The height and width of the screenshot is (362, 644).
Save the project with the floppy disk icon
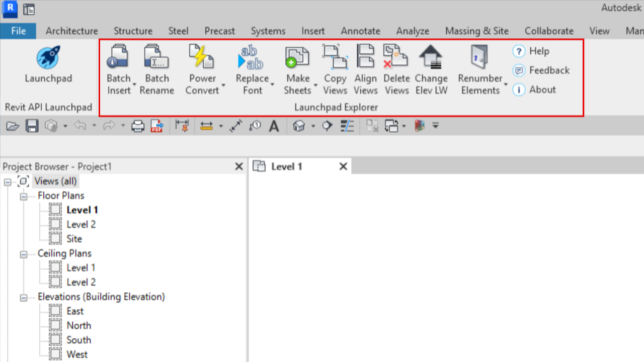(32, 126)
